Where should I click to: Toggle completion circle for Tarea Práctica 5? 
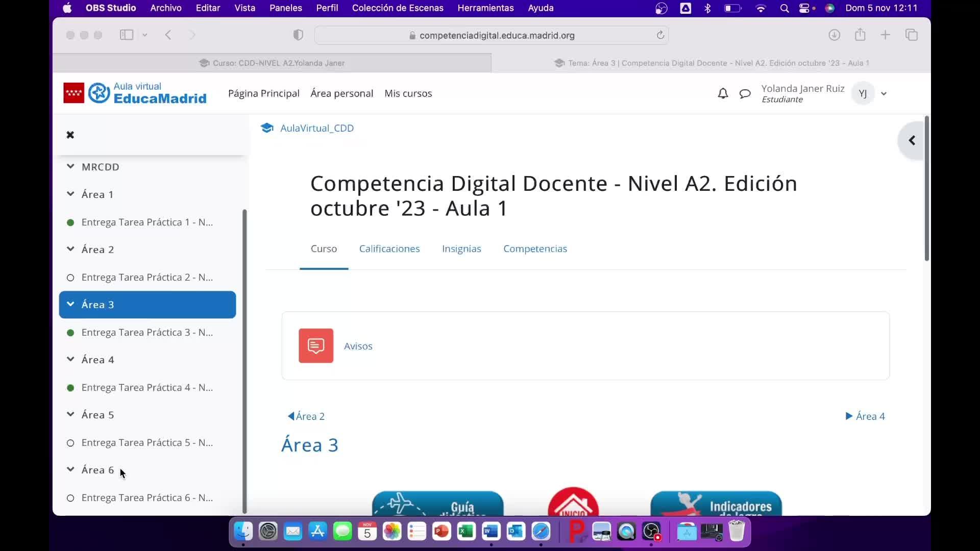click(x=70, y=443)
